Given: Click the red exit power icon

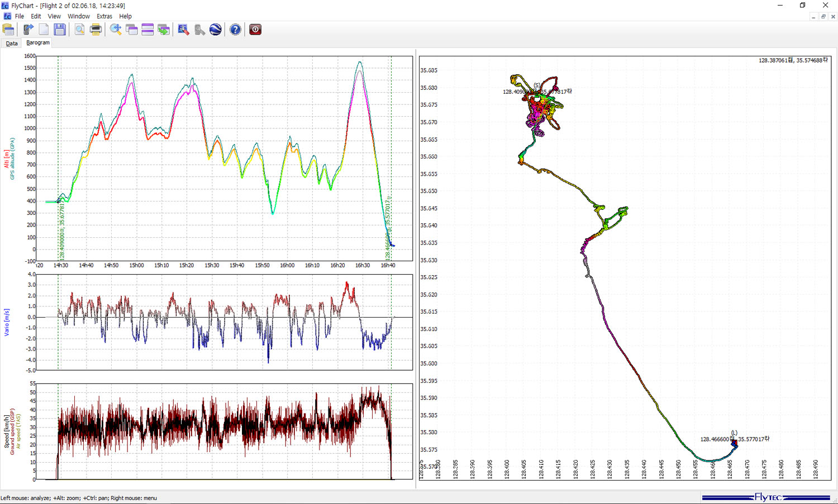Looking at the screenshot, I should point(255,30).
